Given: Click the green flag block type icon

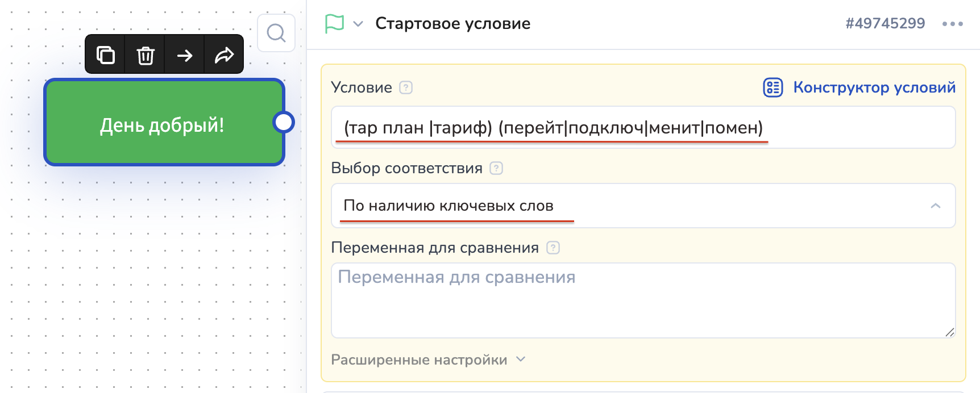Looking at the screenshot, I should 334,24.
